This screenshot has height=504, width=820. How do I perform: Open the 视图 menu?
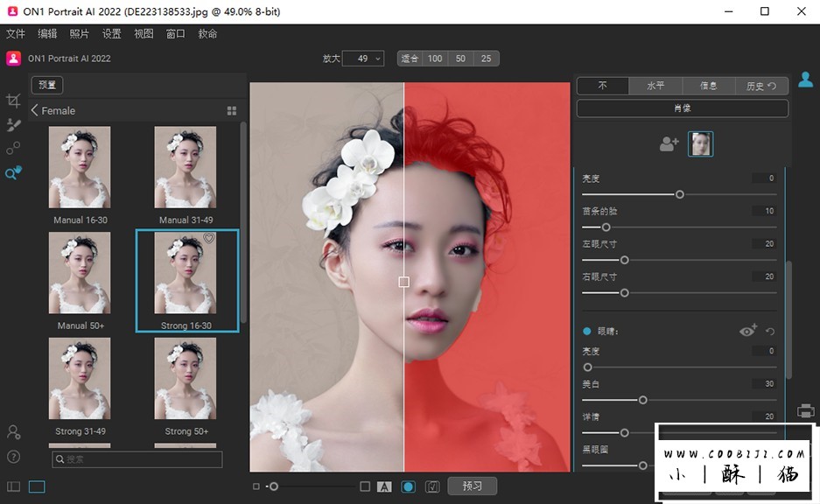coord(144,33)
